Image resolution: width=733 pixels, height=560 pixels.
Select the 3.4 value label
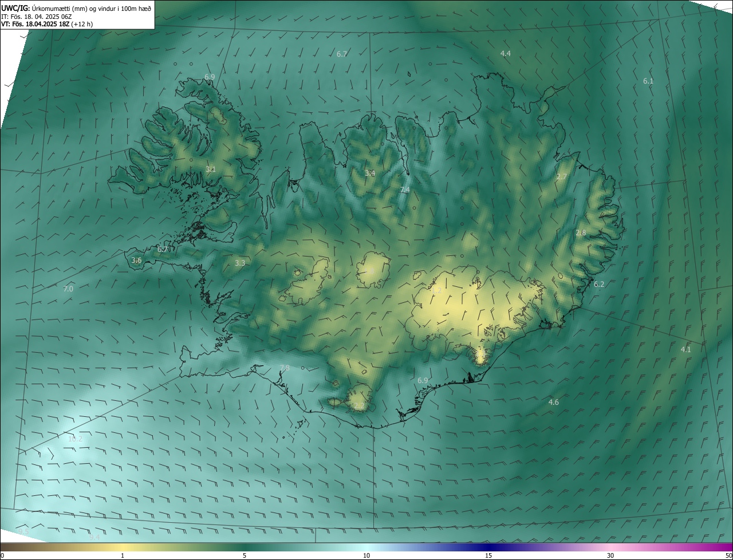370,173
